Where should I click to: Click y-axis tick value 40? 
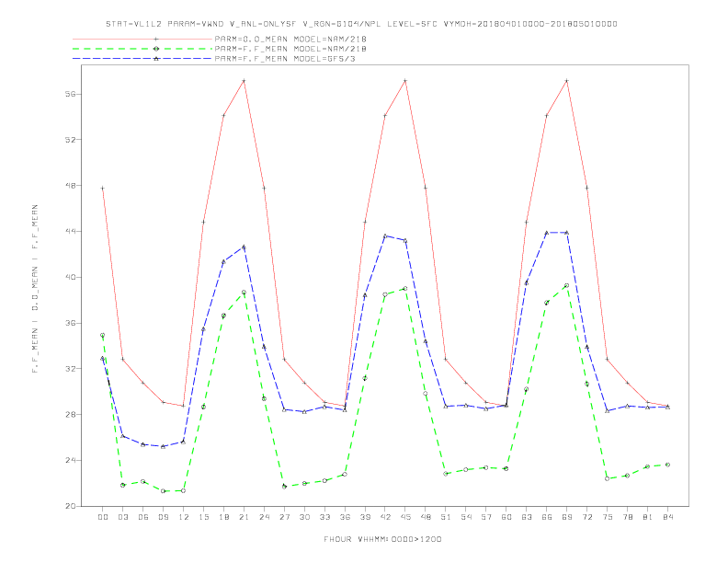pyautogui.click(x=70, y=277)
